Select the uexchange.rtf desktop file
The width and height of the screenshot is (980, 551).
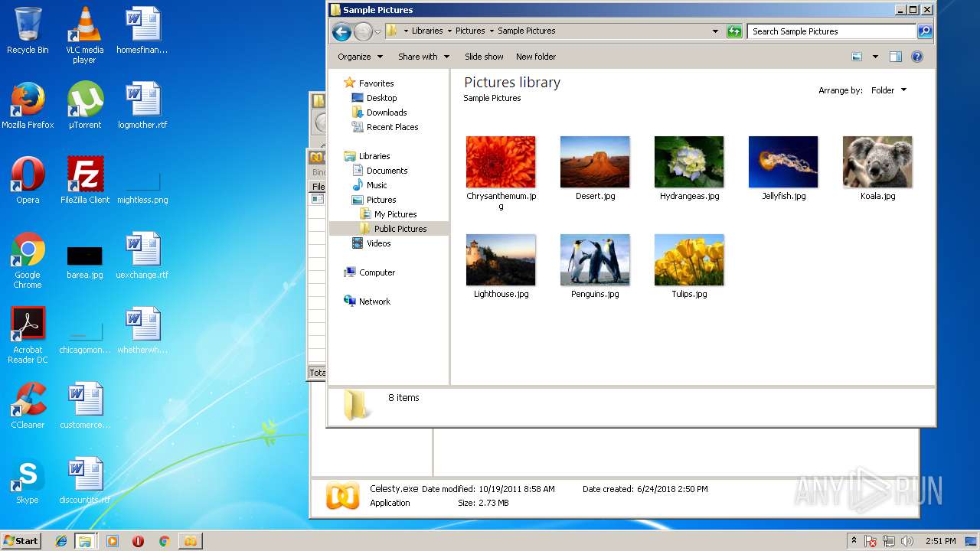point(142,256)
